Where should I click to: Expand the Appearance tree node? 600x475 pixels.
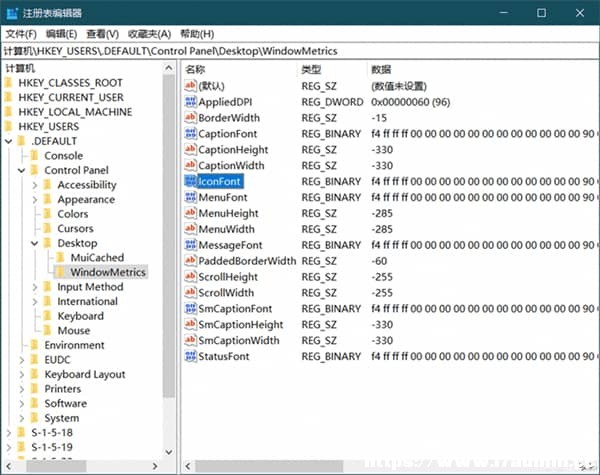coord(35,199)
